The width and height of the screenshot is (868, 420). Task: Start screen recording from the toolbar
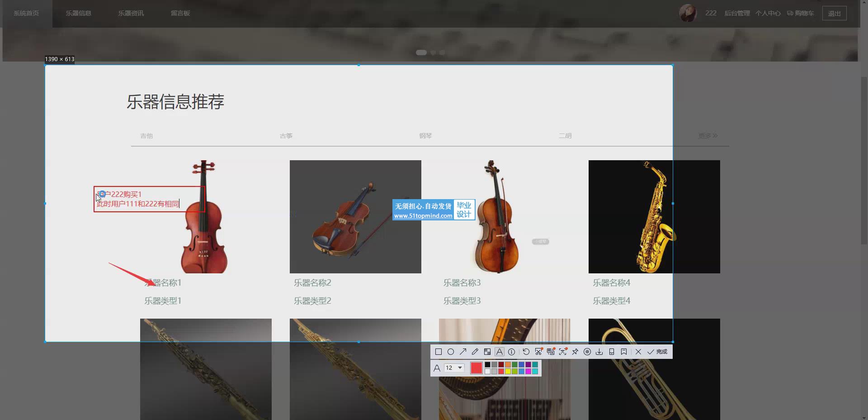tap(587, 352)
